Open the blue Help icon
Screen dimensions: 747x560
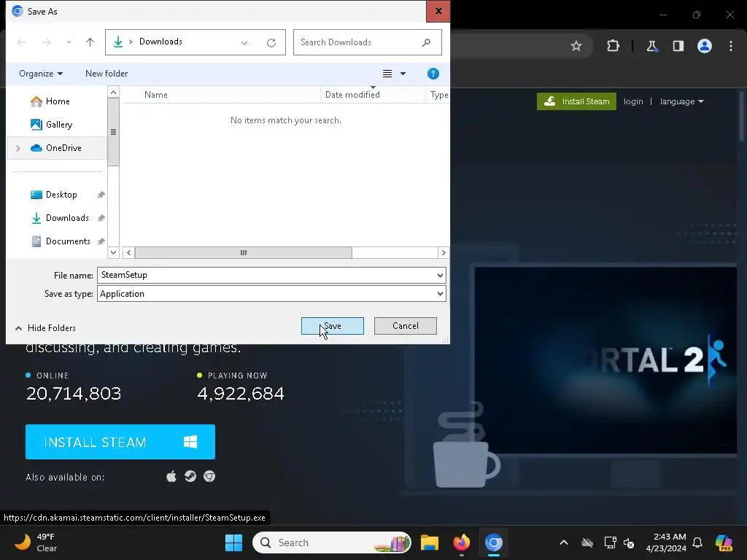tap(433, 74)
